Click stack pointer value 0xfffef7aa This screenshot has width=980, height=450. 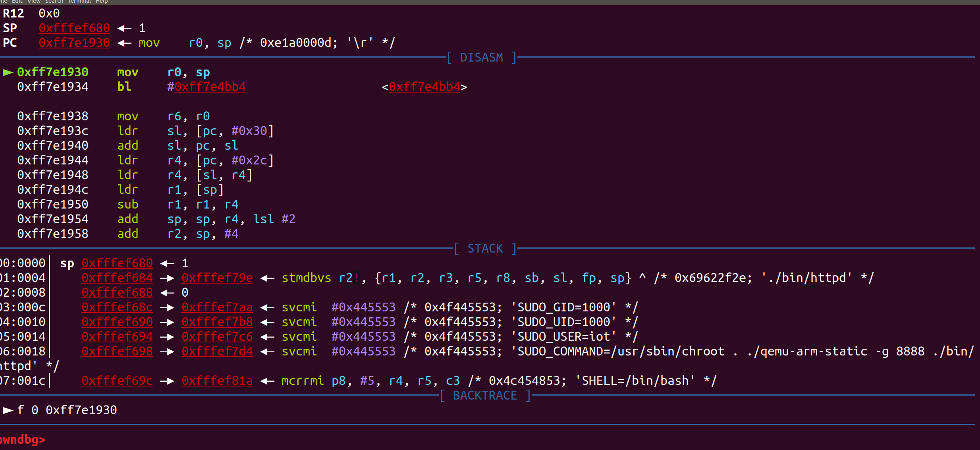pyautogui.click(x=217, y=307)
